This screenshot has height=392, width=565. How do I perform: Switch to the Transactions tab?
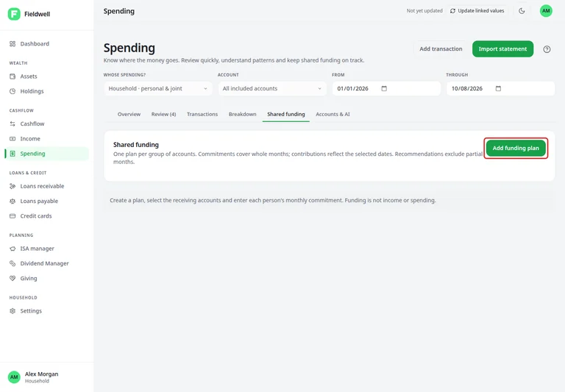point(202,114)
